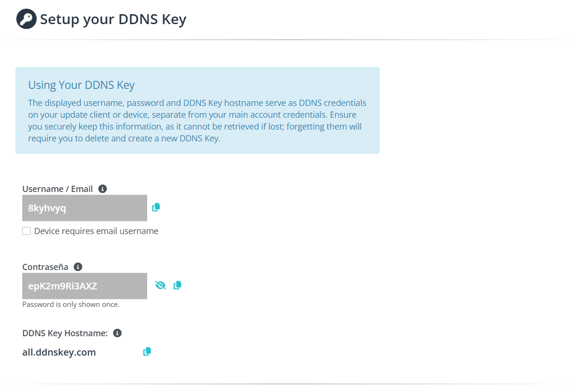Click the 'Device requires email username' label
This screenshot has width=572, height=392.
96,231
